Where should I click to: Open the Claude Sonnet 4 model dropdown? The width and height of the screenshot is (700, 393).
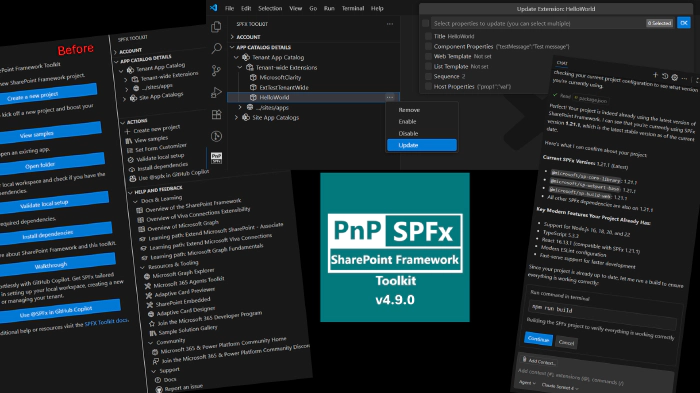point(560,386)
